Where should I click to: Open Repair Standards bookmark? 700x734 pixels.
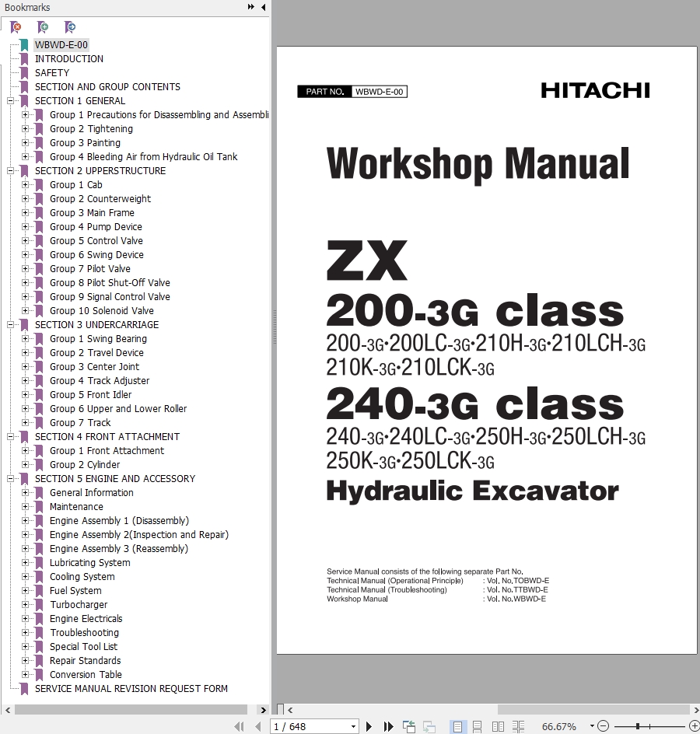pos(86,660)
